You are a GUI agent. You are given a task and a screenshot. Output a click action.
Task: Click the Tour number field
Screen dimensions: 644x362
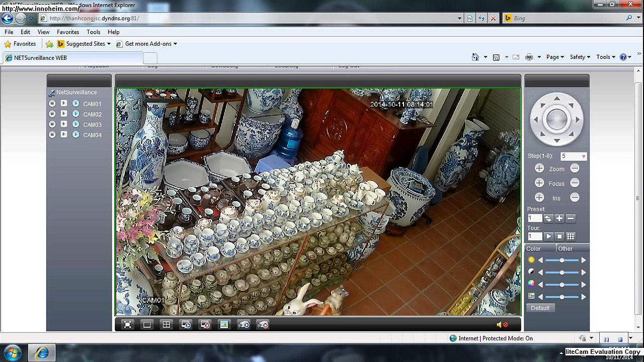pos(534,236)
